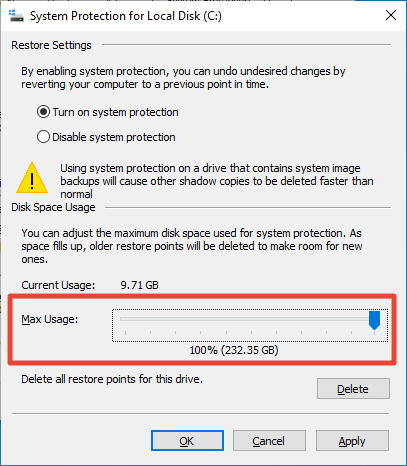Click the dialog title text System Protection
The height and width of the screenshot is (466, 407).
pos(126,16)
